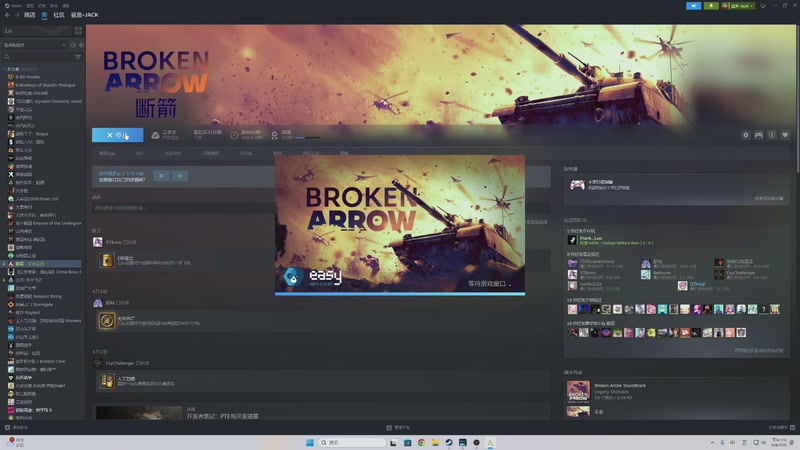The width and height of the screenshot is (800, 450).
Task: Click the Windows taskbar search box
Action: coord(352,442)
